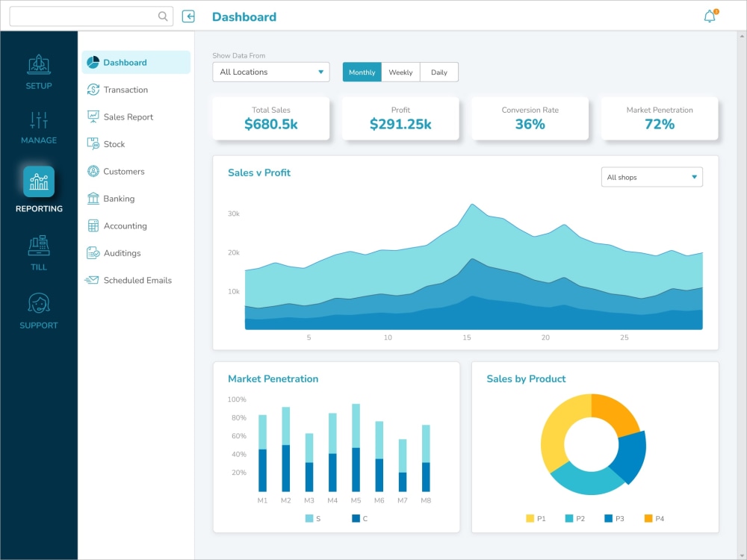Click the Auditings icon
The width and height of the screenshot is (747, 560).
point(94,253)
